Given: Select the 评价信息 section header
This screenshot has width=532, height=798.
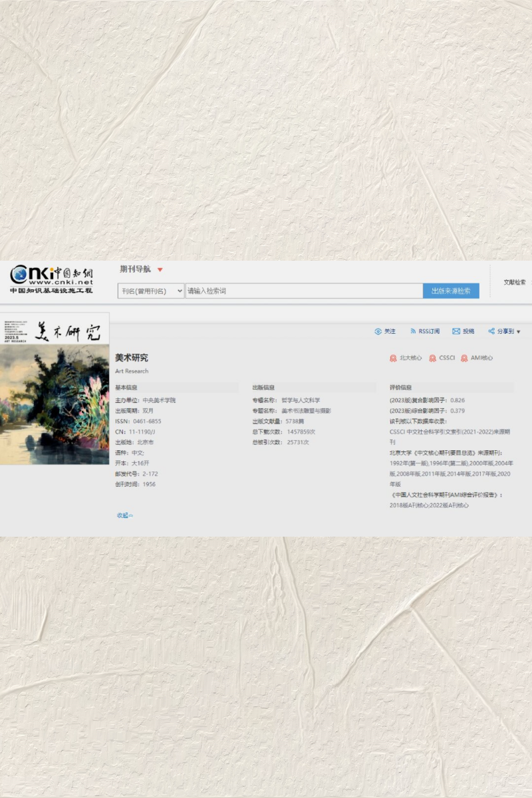Looking at the screenshot, I should tap(401, 387).
